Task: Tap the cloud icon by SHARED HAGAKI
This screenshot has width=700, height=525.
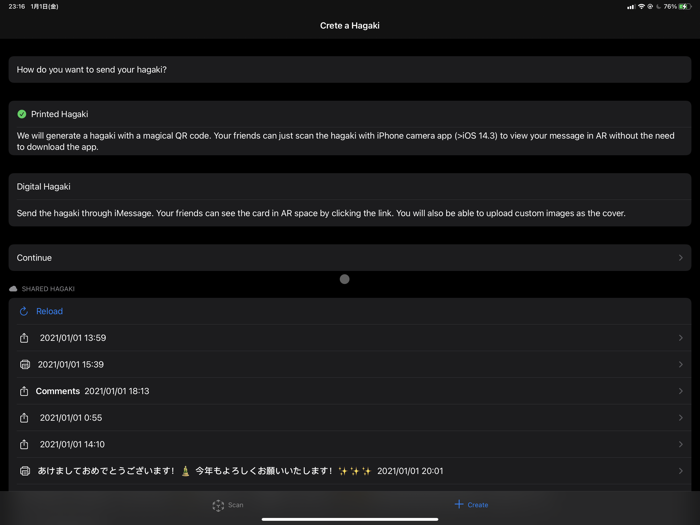Action: pos(13,289)
